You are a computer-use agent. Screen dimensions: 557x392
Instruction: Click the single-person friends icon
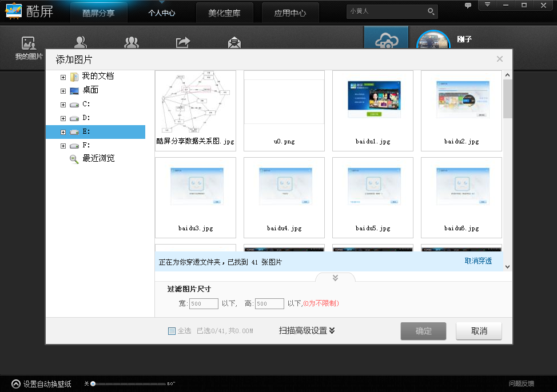tap(80, 42)
